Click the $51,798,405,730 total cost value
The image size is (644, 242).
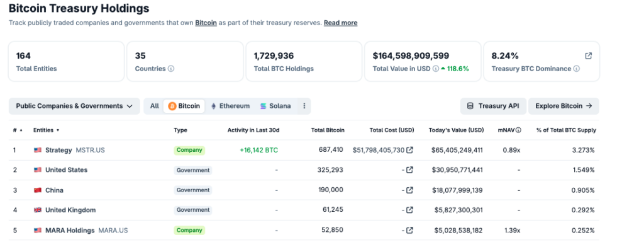click(x=379, y=150)
